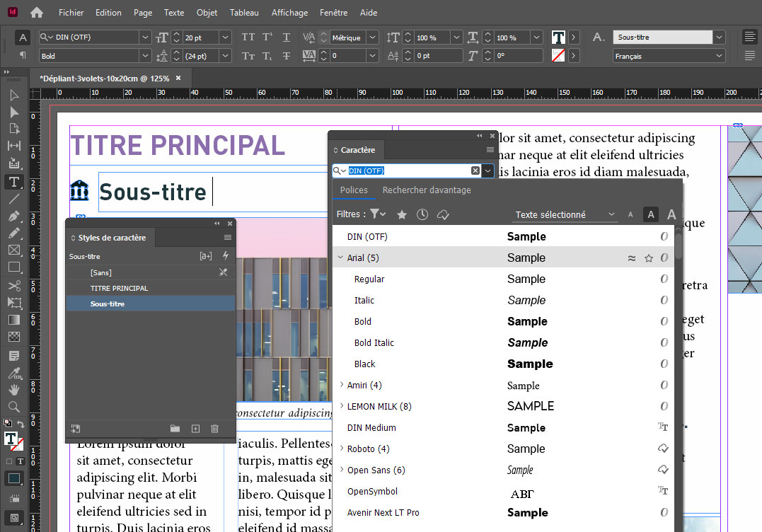762x532 pixels.
Task: Select the Gap tool
Action: (14, 145)
